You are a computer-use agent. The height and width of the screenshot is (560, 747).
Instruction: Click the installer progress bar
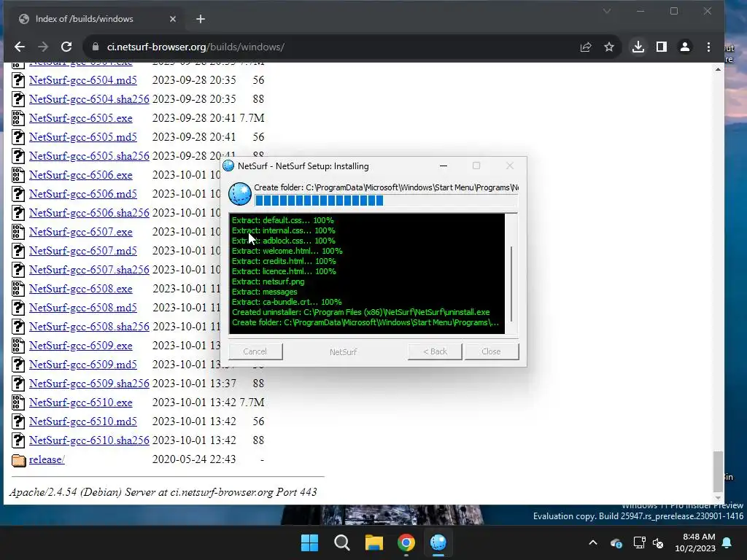(x=386, y=201)
